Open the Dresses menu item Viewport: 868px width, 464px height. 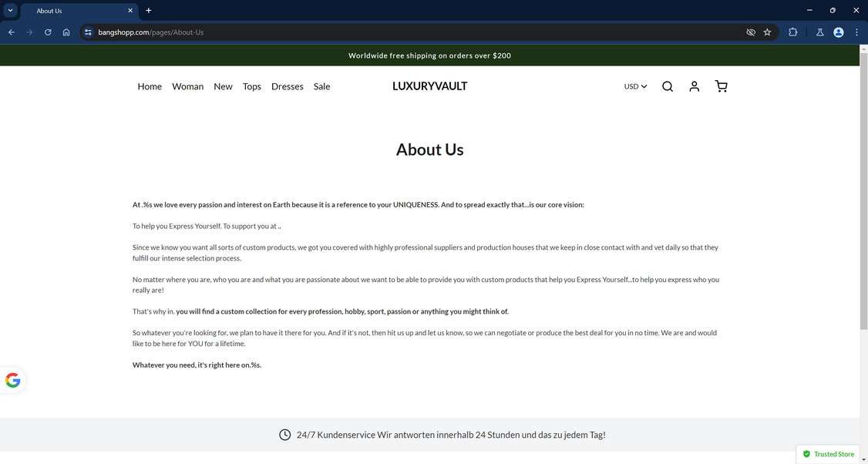pos(288,86)
